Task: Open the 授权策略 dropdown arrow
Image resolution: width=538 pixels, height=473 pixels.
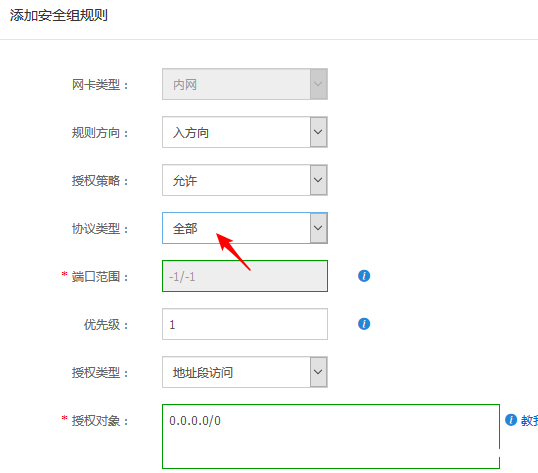Action: pyautogui.click(x=318, y=180)
